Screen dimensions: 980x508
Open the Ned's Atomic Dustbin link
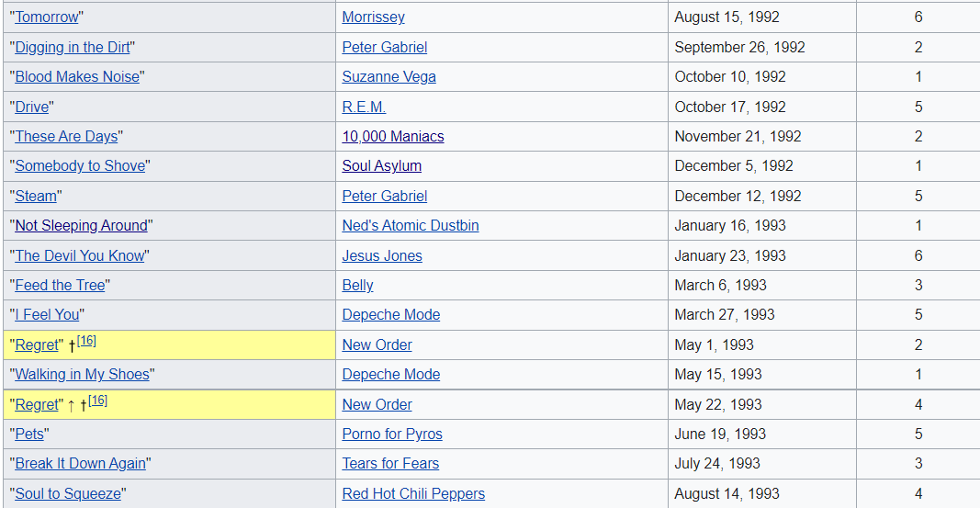click(x=411, y=226)
